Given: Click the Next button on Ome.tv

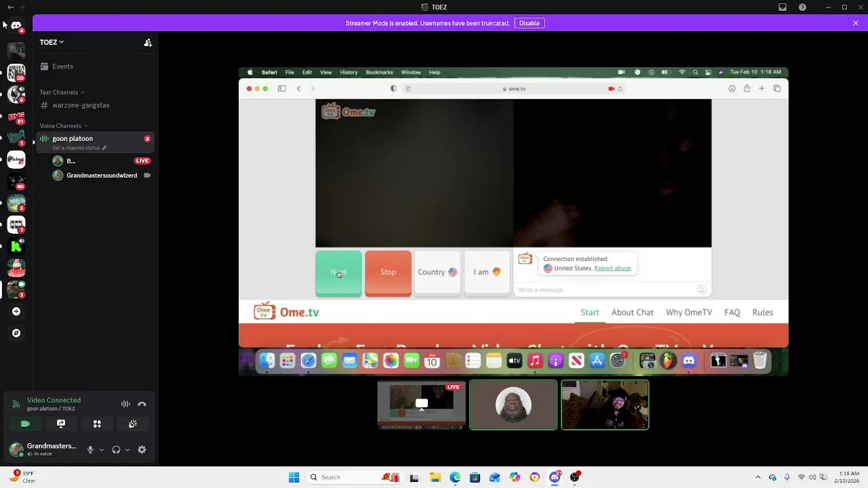Looking at the screenshot, I should point(338,273).
